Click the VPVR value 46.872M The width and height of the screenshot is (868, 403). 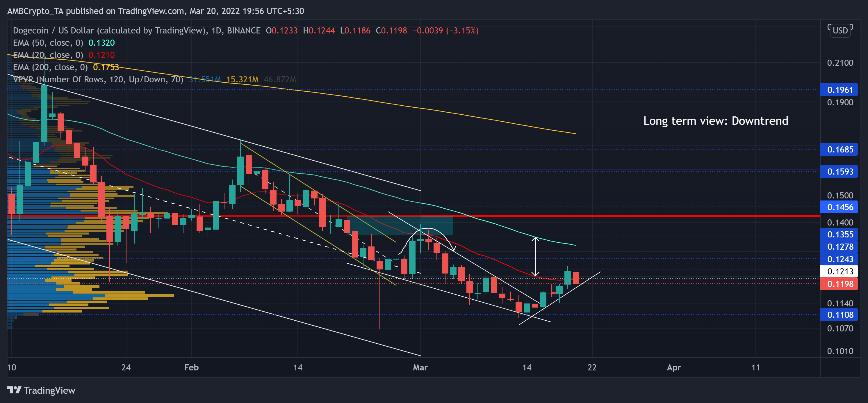pyautogui.click(x=280, y=79)
